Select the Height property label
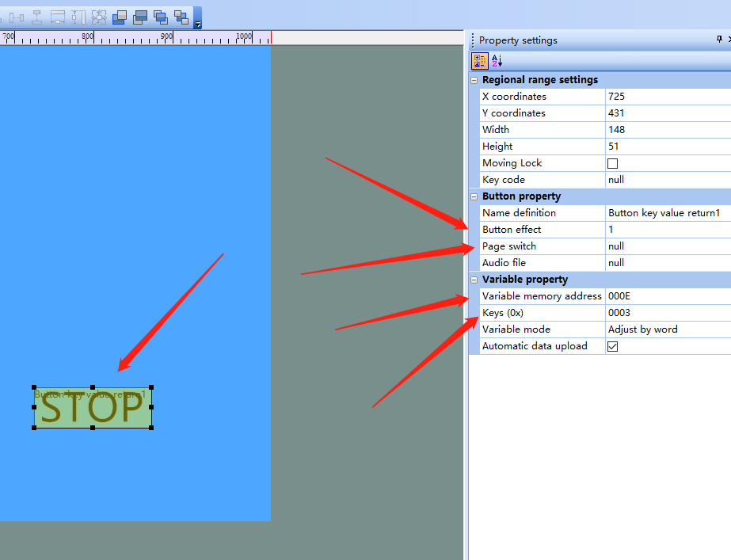This screenshot has width=731, height=560. 497,147
